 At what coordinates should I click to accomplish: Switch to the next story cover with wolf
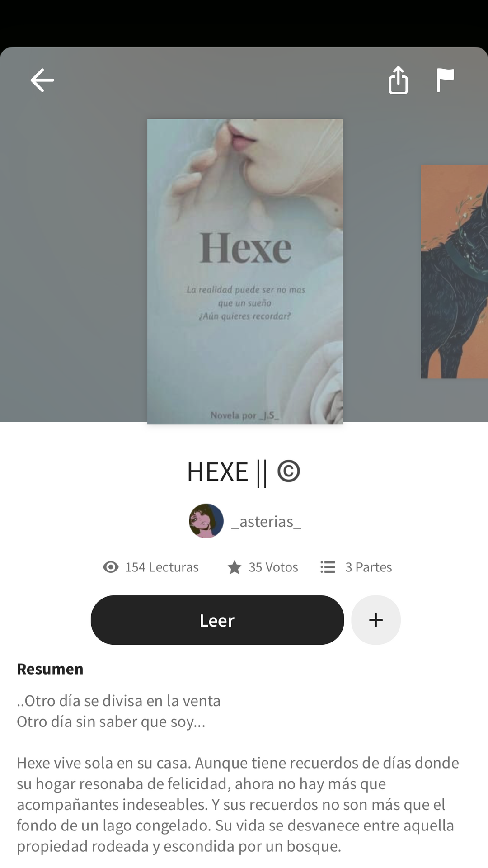[x=454, y=272]
